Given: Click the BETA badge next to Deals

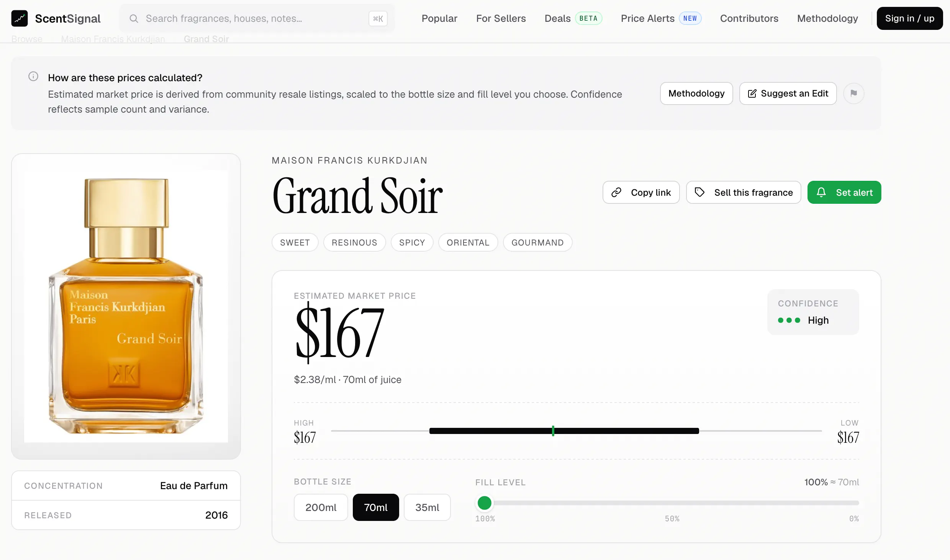Looking at the screenshot, I should click(588, 18).
